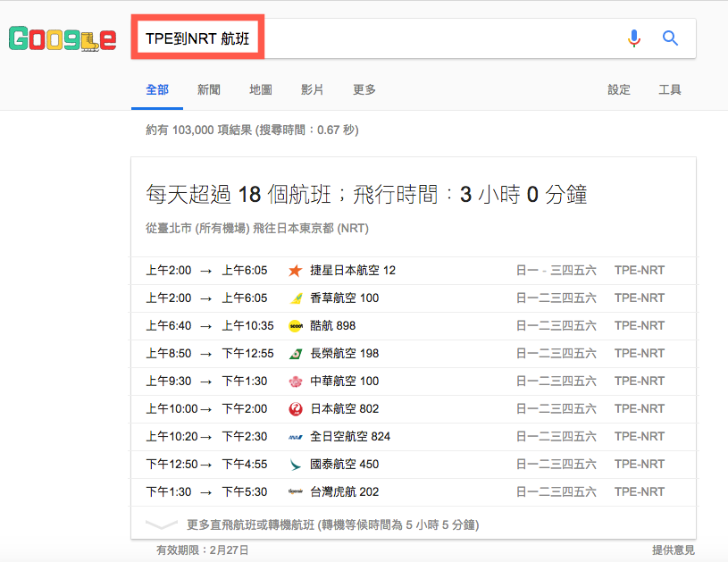Click the ANA 全日空 logo

point(296,437)
